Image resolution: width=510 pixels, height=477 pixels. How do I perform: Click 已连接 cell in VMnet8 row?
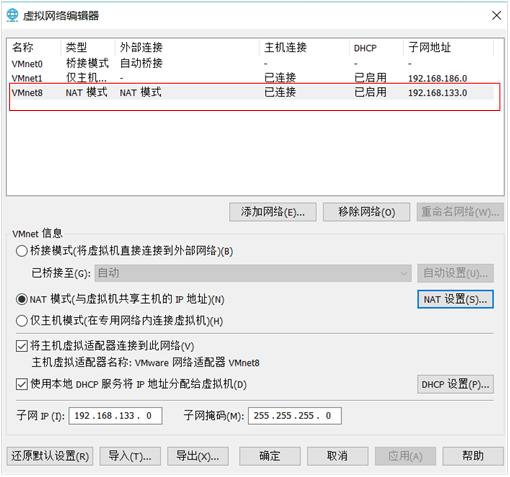280,92
